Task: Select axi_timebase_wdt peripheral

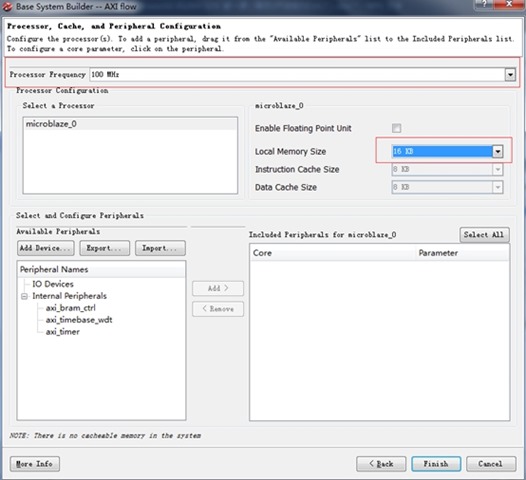Action: coord(79,320)
